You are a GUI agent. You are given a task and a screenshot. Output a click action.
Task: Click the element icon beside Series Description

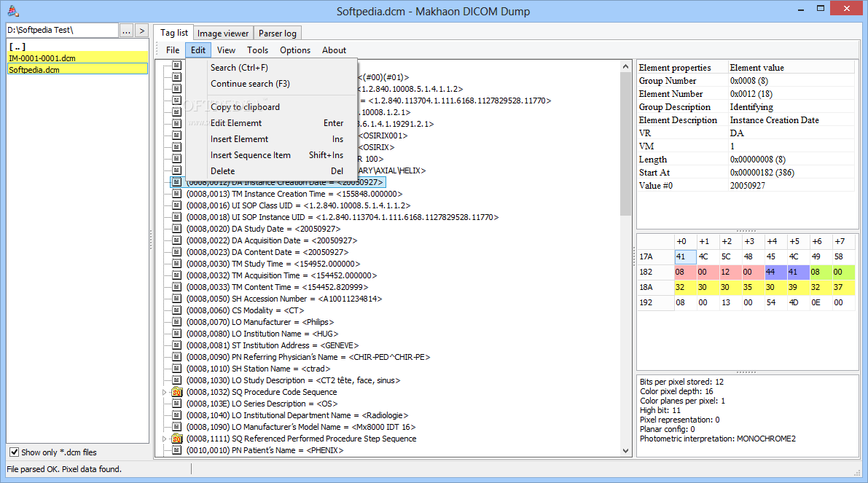[176, 403]
